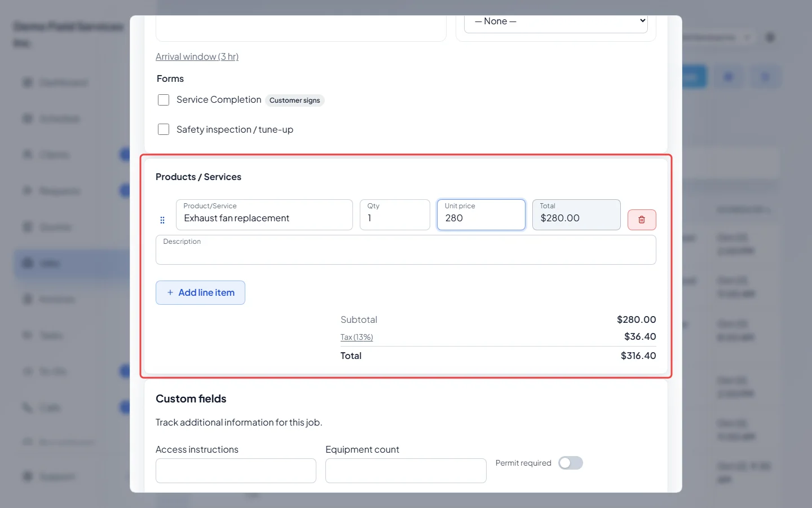Grab the line item drag handle icon
Image resolution: width=812 pixels, height=508 pixels.
[162, 220]
